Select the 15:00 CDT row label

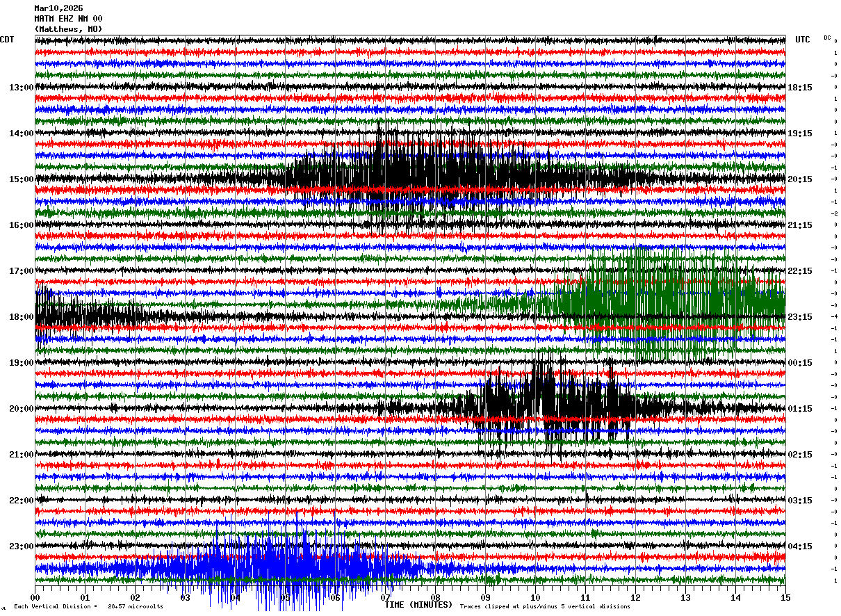coord(22,179)
